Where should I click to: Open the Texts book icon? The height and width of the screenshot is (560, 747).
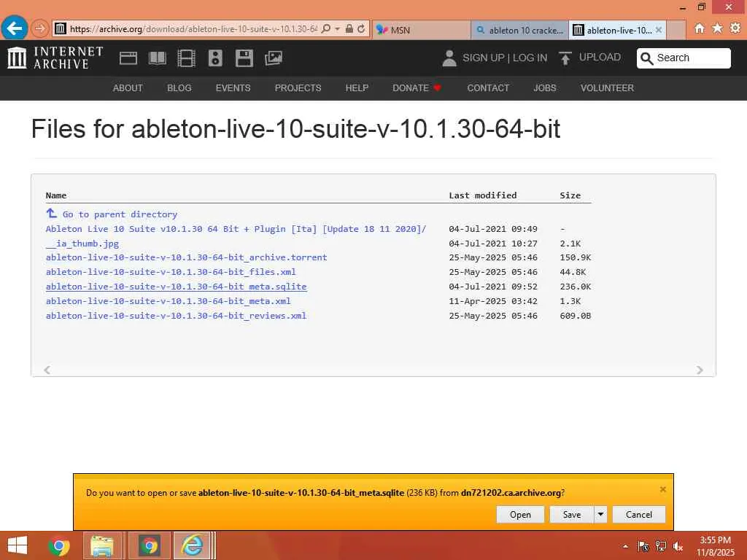pyautogui.click(x=158, y=58)
